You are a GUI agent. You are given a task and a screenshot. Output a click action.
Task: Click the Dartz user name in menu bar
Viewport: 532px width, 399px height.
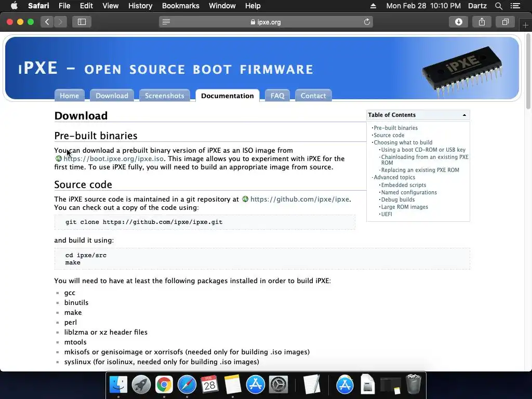pyautogui.click(x=477, y=6)
